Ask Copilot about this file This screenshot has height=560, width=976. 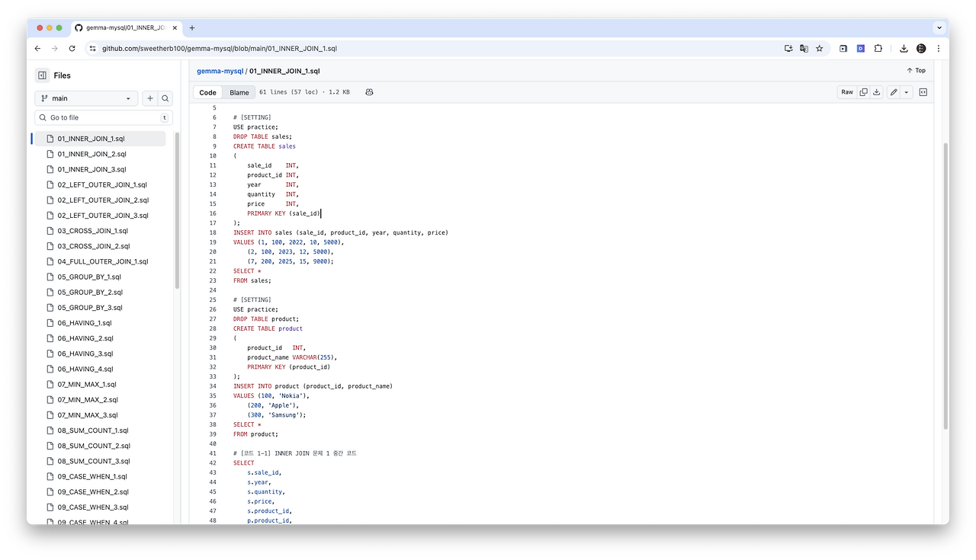point(369,92)
